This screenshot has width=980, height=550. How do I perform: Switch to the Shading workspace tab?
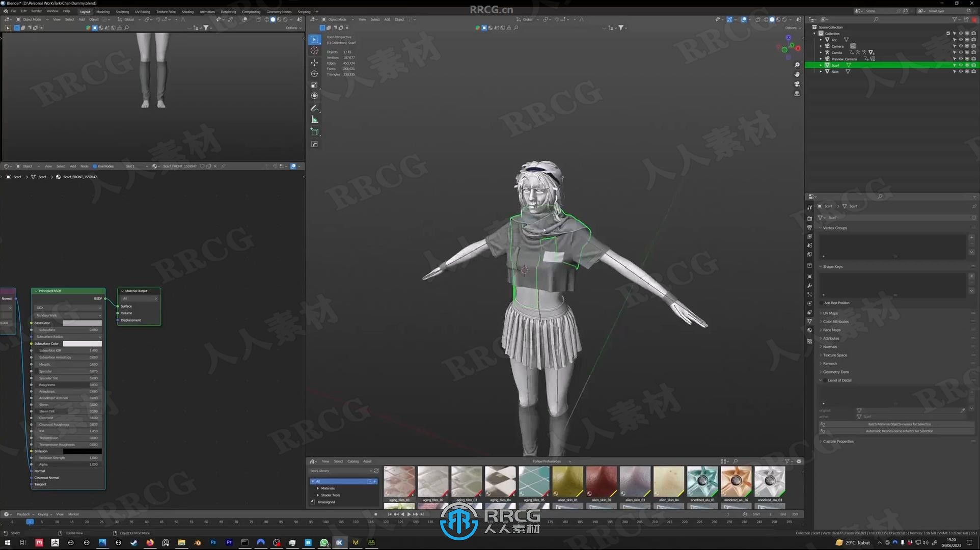click(187, 12)
